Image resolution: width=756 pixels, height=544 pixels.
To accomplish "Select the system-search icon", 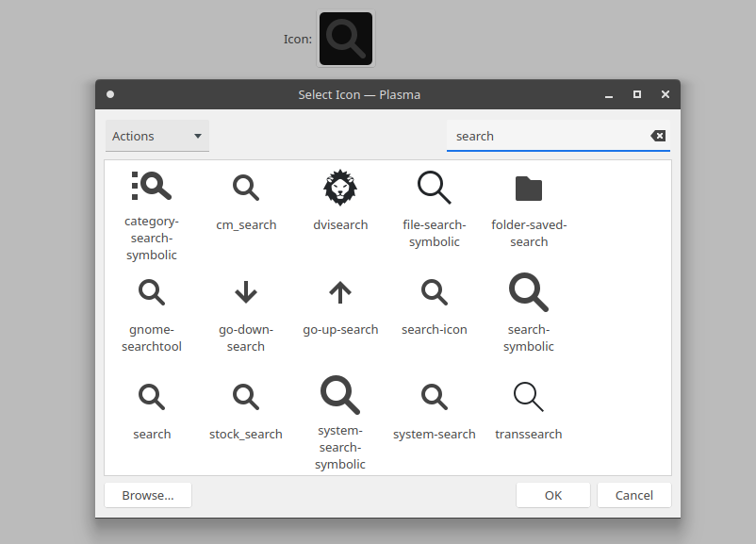I will click(435, 396).
